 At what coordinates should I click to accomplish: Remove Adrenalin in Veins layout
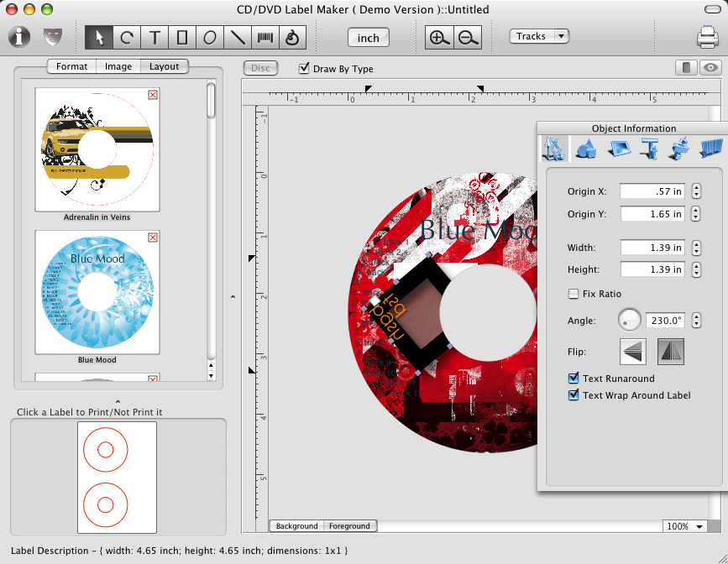[x=153, y=95]
